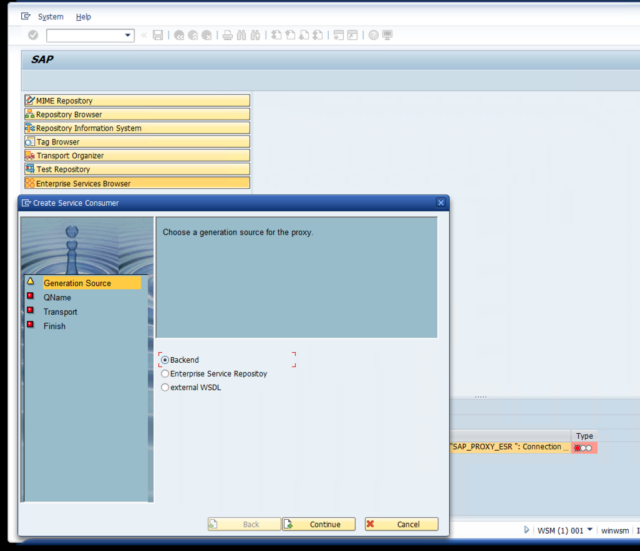Expand the status bar arrow triangle
The height and width of the screenshot is (551, 640).
(526, 530)
